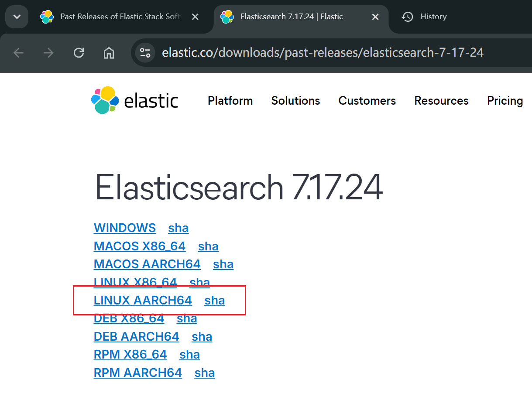Open sha link for MACOS X86_64
This screenshot has width=532, height=417.
(208, 246)
